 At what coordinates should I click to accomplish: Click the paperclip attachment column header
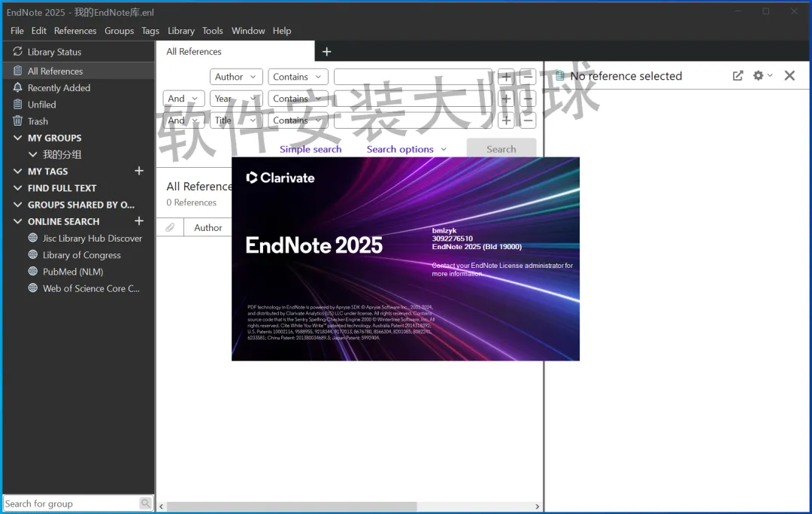[x=170, y=227]
